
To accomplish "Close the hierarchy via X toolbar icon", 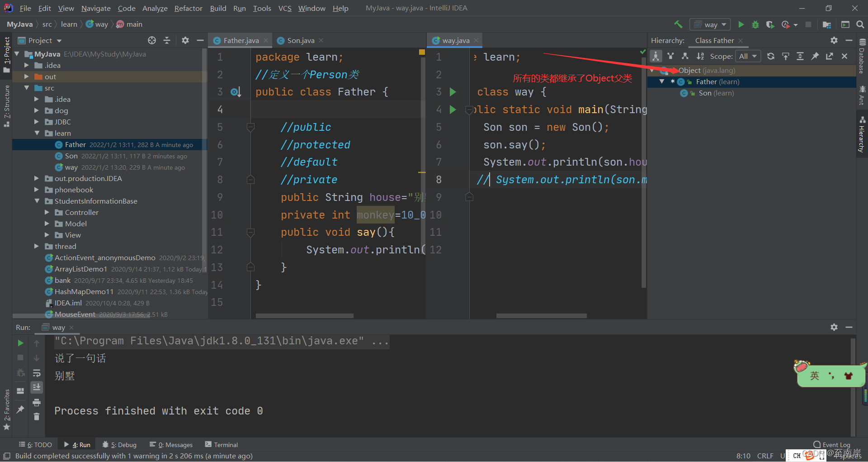I will coord(844,56).
